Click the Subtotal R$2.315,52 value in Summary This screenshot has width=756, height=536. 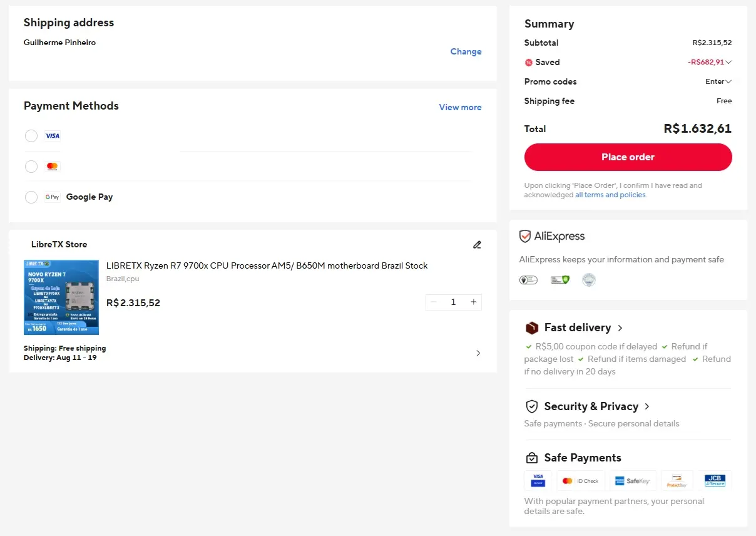[712, 43]
